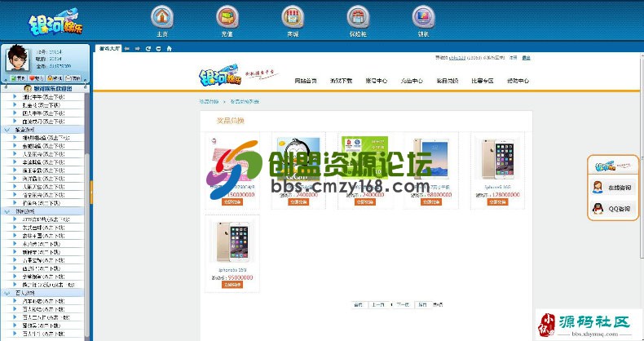Click the 银河娱乐 site logo above the breadcrumb
644x341 pixels.
(x=220, y=75)
